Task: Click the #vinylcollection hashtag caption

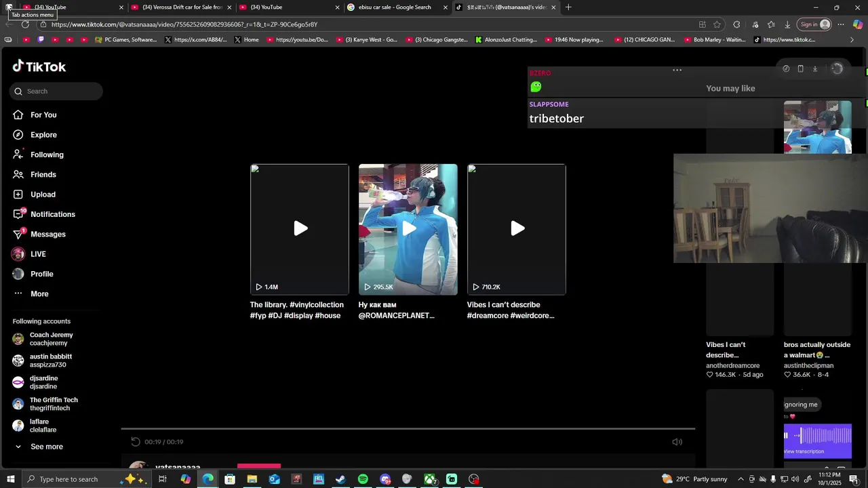Action: 317,305
